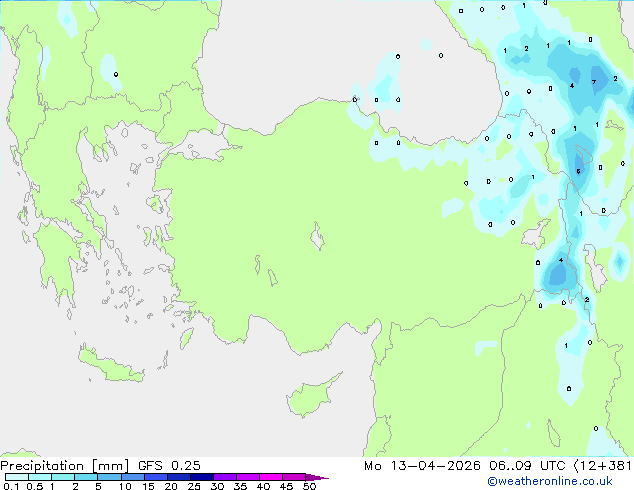The image size is (634, 490).
Task: Select the 30–35 mm purple legend swatch
Action: pos(225,477)
